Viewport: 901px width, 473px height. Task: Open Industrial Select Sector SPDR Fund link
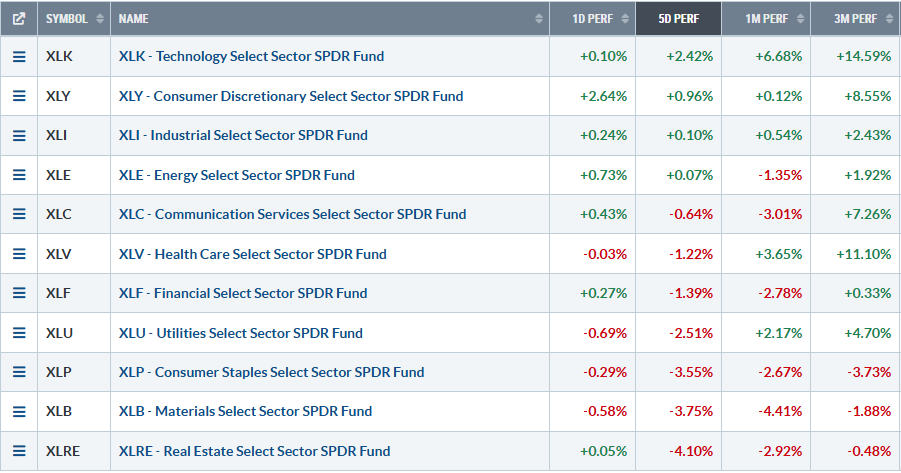tap(243, 135)
